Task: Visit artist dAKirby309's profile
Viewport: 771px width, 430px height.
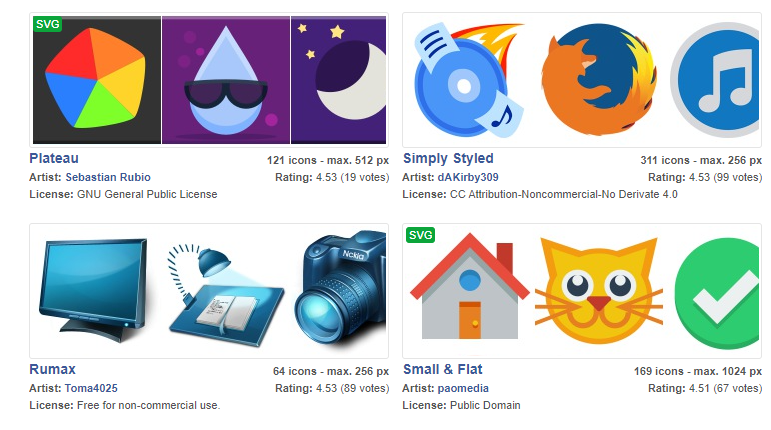Action: click(x=468, y=177)
